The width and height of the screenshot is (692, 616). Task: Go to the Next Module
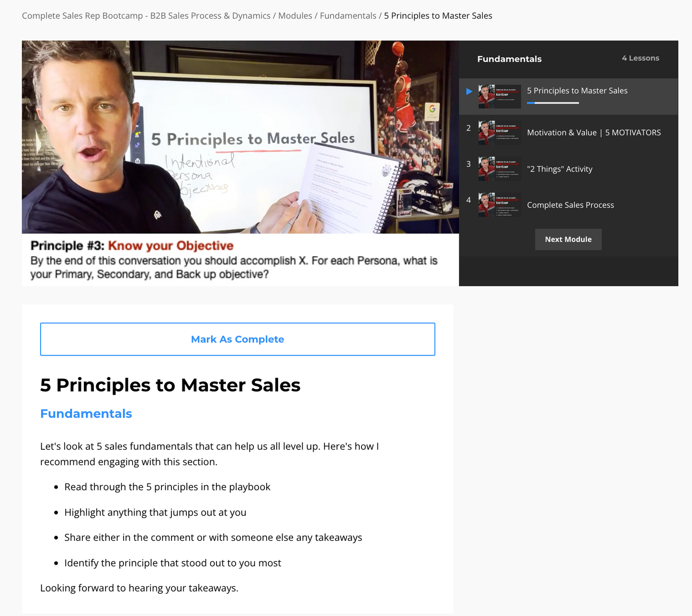pos(568,239)
